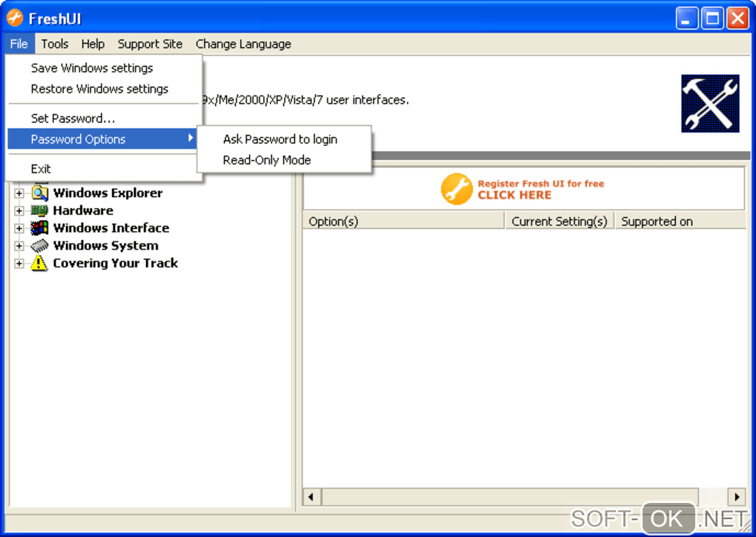The height and width of the screenshot is (537, 756).
Task: Choose Save Windows settings
Action: [103, 68]
